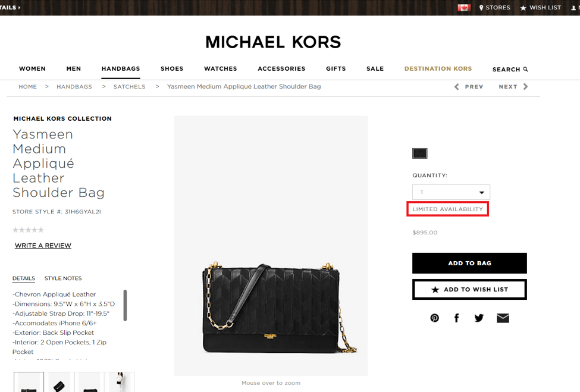Share product via email envelope icon
The image size is (580, 392).
(x=503, y=318)
